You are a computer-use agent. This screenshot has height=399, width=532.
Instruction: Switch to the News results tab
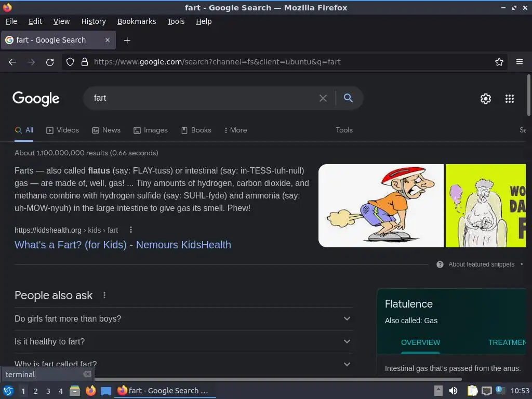tap(106, 130)
